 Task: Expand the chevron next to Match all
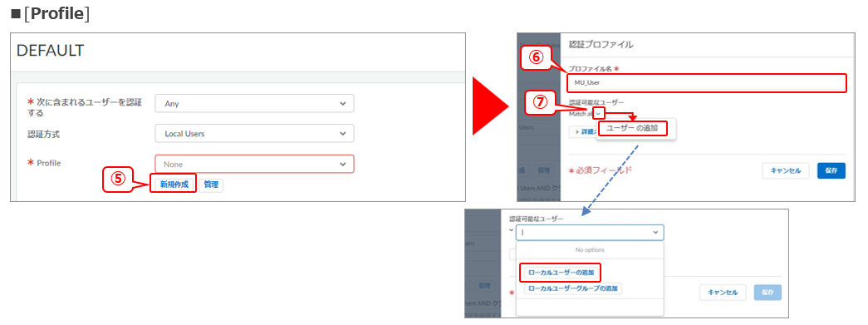point(598,114)
